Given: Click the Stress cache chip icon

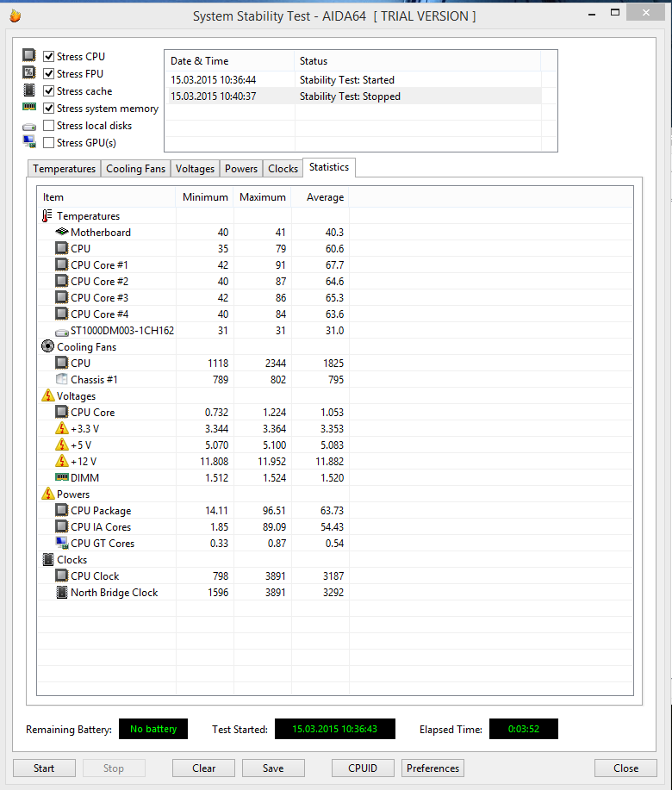Looking at the screenshot, I should click(29, 90).
